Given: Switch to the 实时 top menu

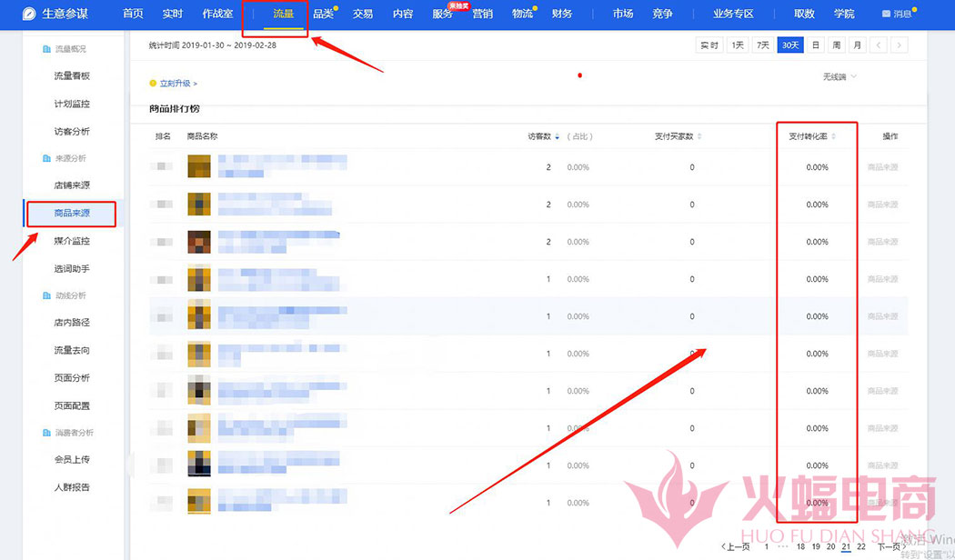Looking at the screenshot, I should (173, 14).
